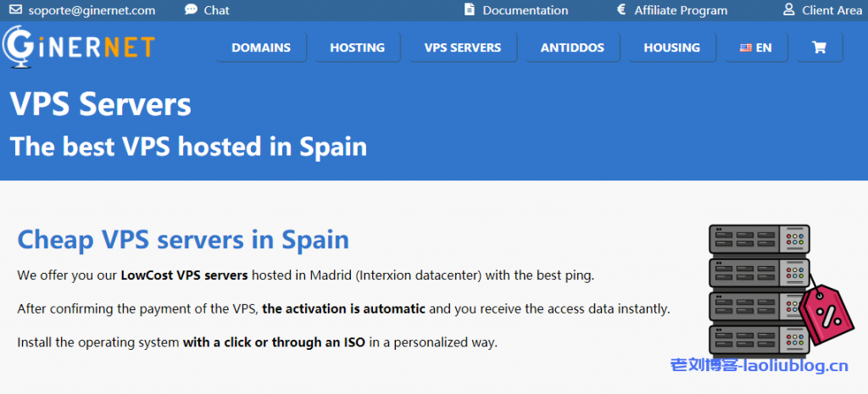Select the HOUSING menu item
The image size is (868, 394).
coord(671,47)
